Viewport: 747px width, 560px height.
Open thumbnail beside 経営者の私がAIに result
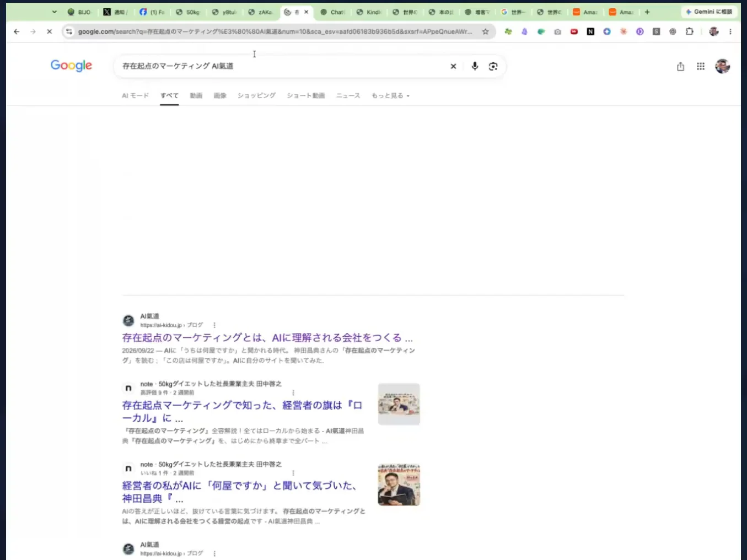[399, 484]
